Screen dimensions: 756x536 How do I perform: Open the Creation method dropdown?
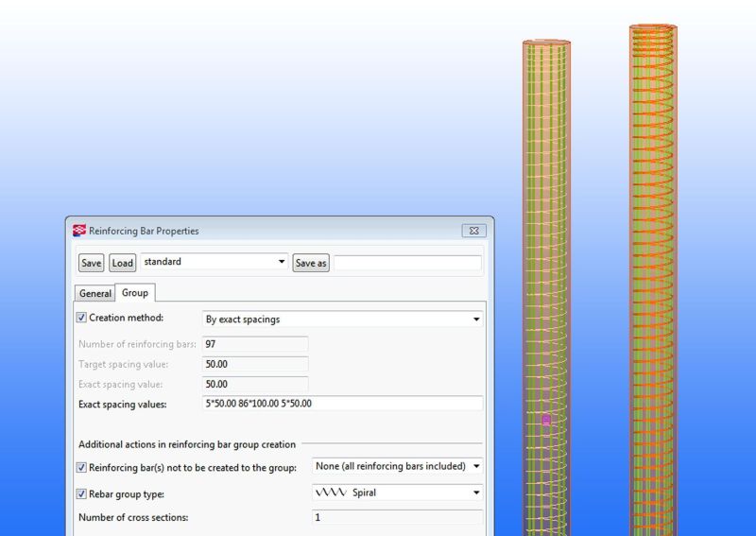click(x=342, y=319)
